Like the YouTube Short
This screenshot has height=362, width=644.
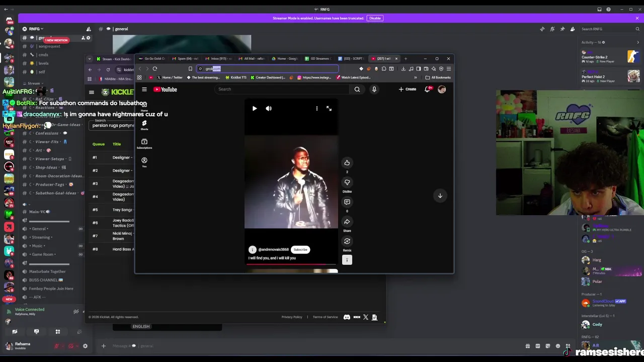coord(347,162)
